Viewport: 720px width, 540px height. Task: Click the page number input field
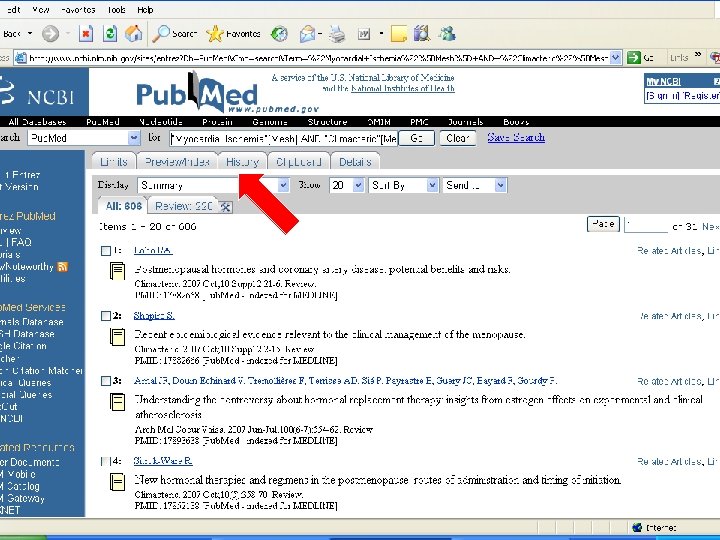point(645,225)
